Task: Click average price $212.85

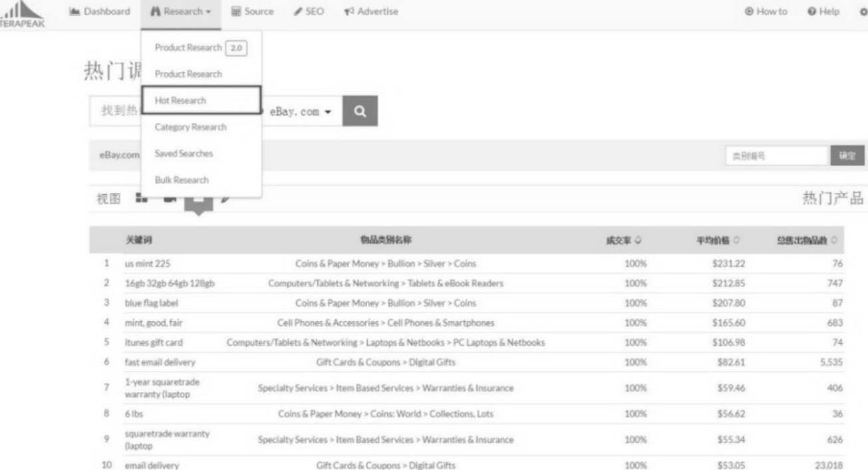Action: pos(728,283)
